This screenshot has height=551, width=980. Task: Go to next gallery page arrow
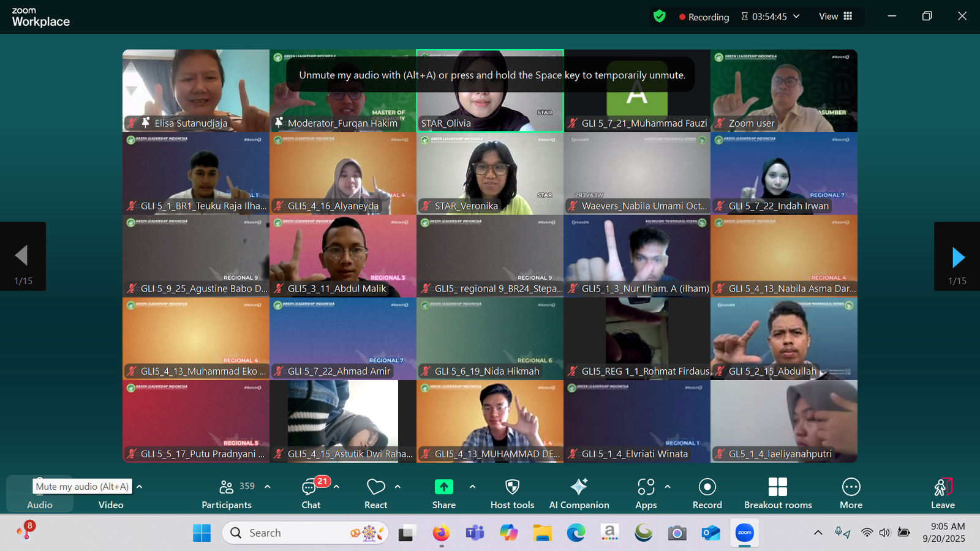[x=958, y=257]
